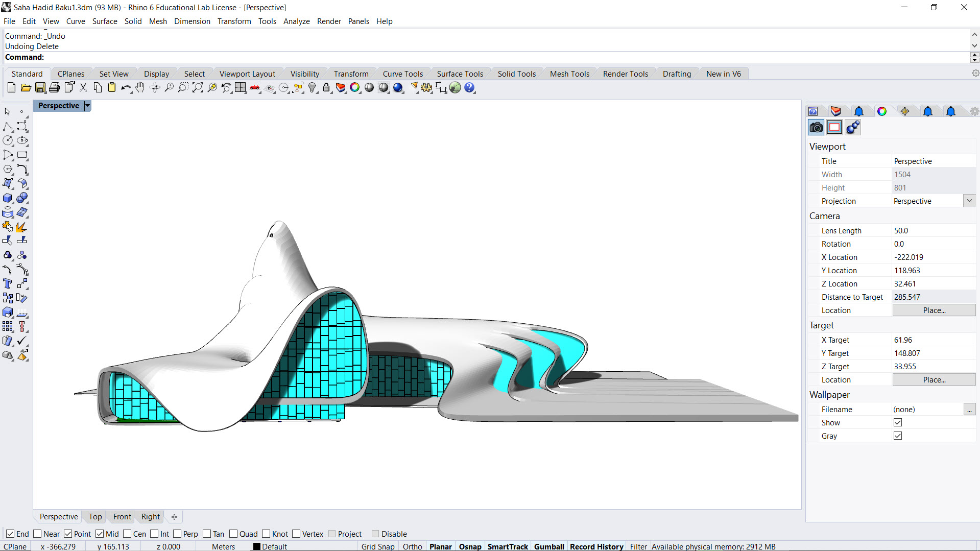Add a new viewport tab with plus

[x=174, y=517]
